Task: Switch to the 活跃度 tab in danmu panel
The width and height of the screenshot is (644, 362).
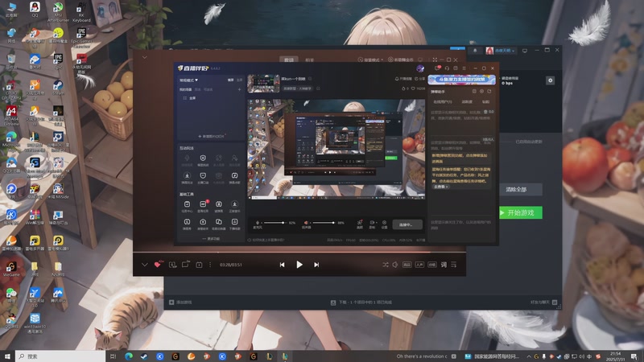Action: click(x=467, y=101)
